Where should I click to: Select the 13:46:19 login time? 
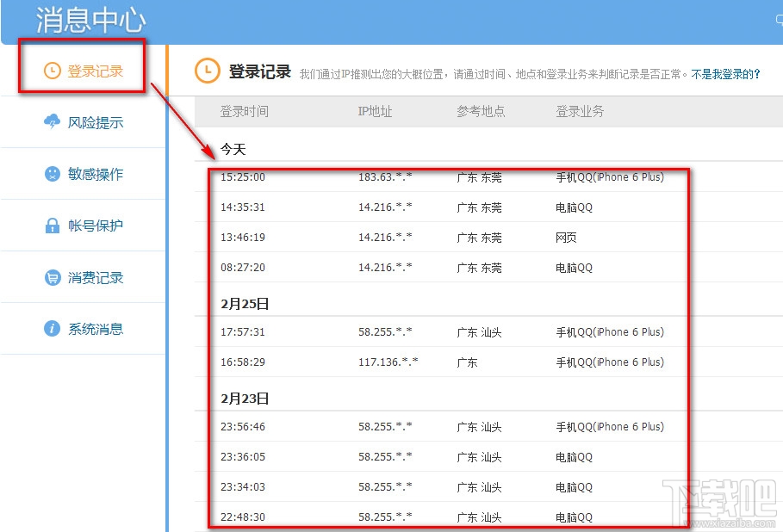(x=243, y=237)
